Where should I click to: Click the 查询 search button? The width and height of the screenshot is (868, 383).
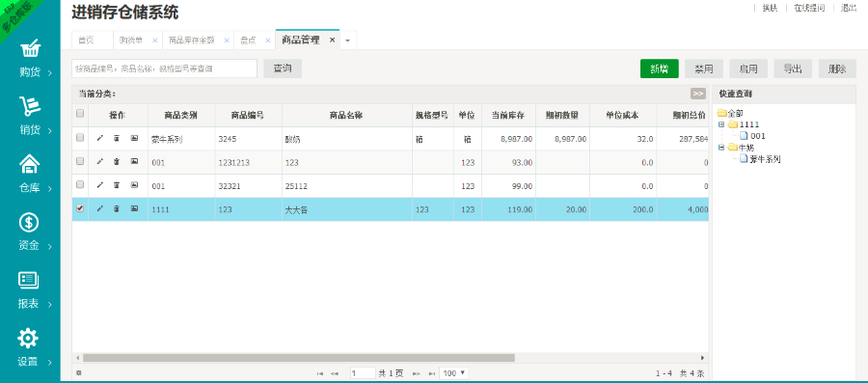click(x=283, y=68)
